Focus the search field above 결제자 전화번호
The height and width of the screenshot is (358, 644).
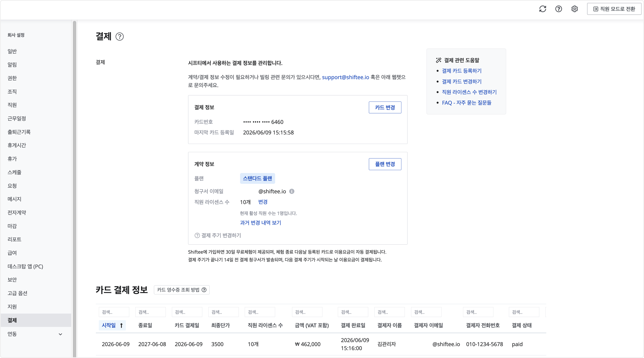click(x=478, y=312)
